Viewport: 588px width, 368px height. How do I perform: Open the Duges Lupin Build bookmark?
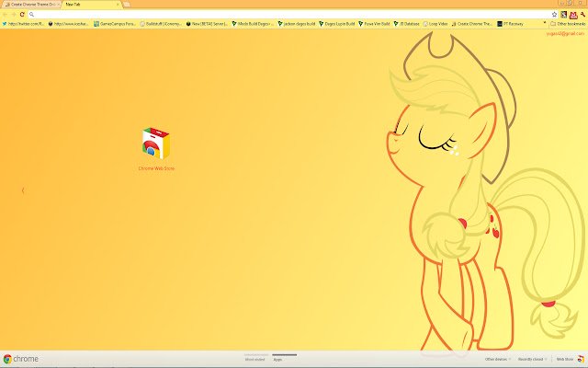(x=337, y=24)
